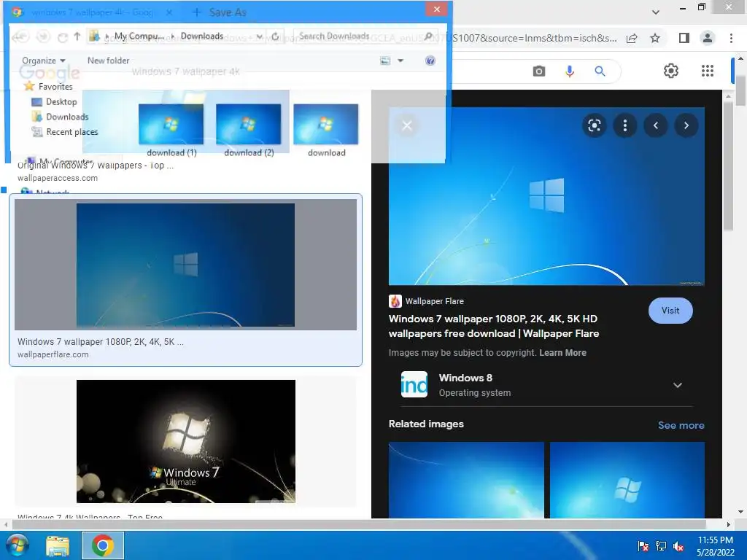Viewport: 747px width, 560px height.
Task: Click the Chrome taskbar button
Action: coord(103,545)
